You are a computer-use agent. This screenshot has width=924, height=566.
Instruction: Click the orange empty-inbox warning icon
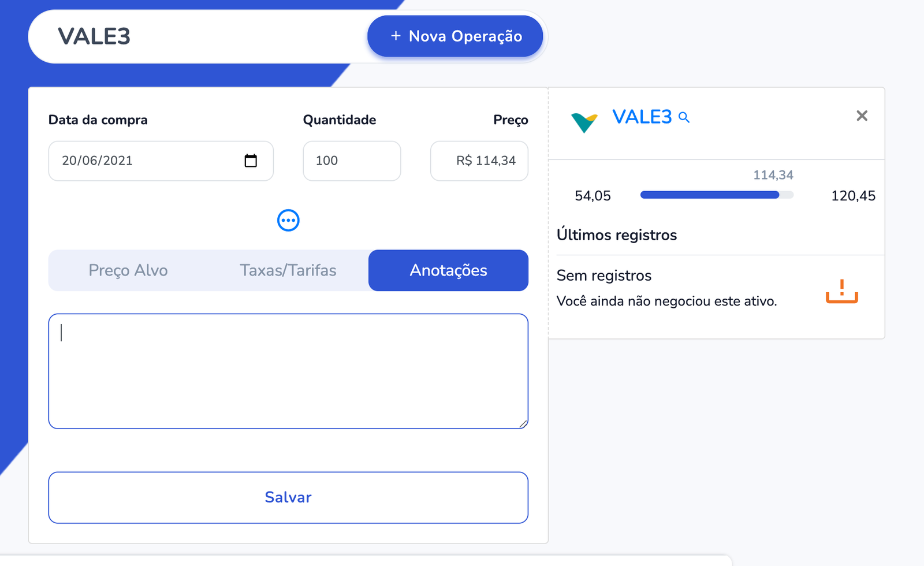pyautogui.click(x=841, y=291)
